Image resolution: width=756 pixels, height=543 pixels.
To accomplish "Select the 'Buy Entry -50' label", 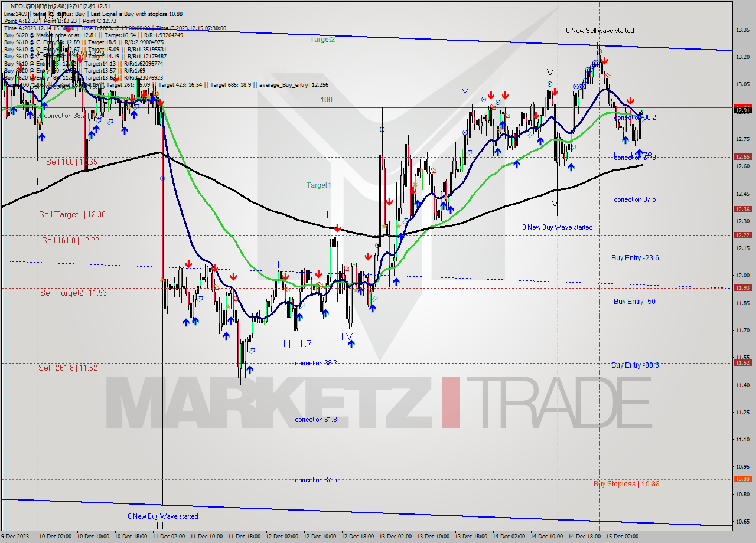I will (634, 302).
